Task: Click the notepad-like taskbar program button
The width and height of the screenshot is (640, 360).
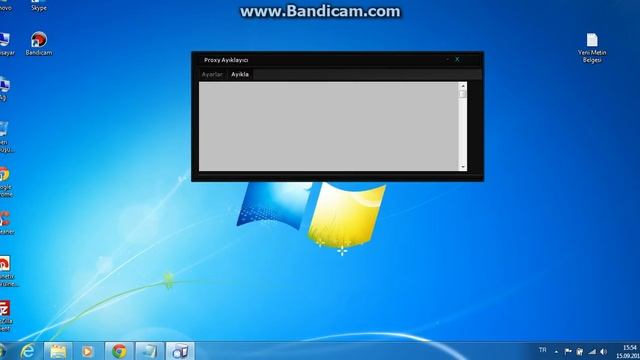Action: 149,351
